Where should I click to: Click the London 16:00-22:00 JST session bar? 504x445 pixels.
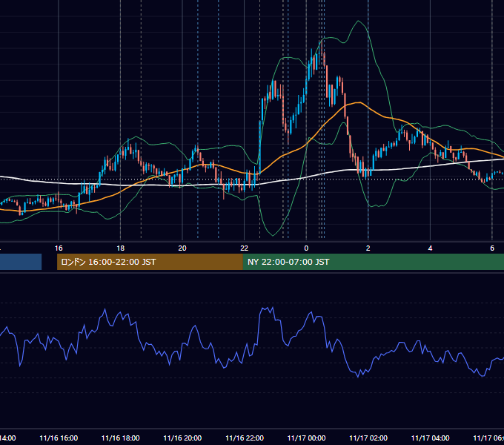coord(150,262)
